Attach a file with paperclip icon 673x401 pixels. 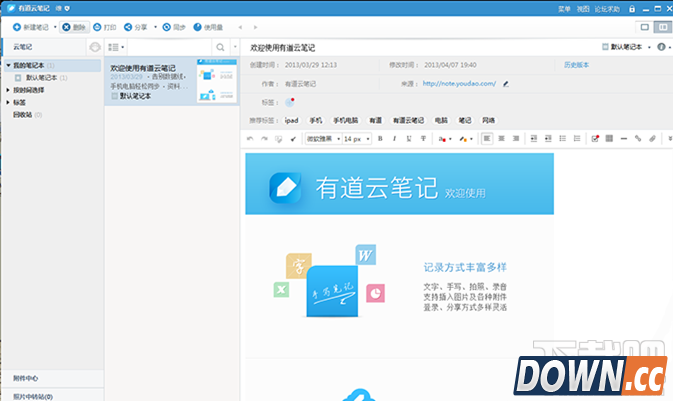click(x=652, y=139)
